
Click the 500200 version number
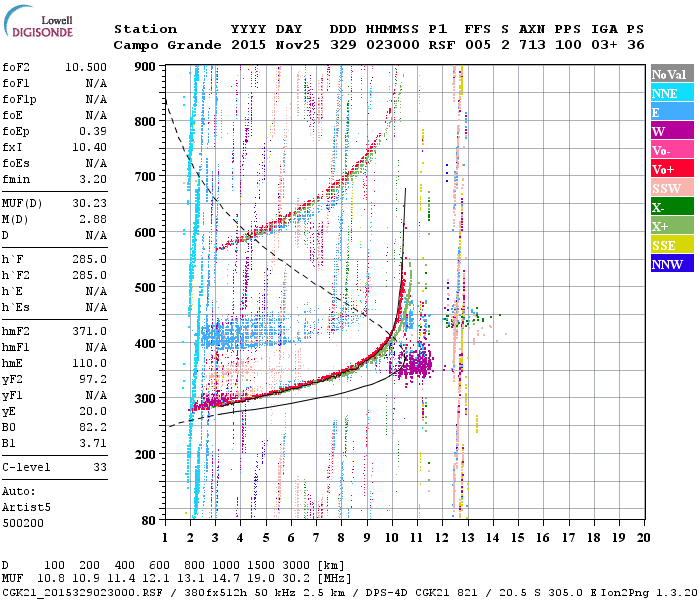pyautogui.click(x=23, y=523)
